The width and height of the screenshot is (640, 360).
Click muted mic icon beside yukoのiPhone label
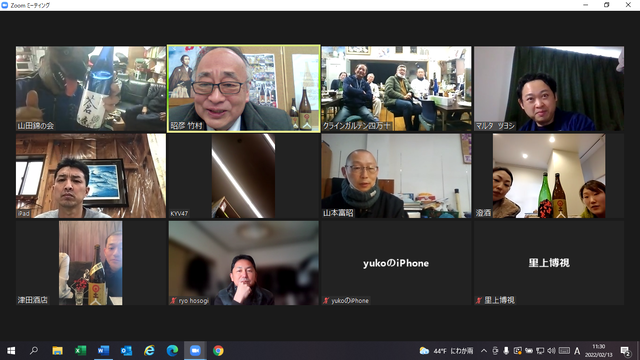(x=326, y=300)
